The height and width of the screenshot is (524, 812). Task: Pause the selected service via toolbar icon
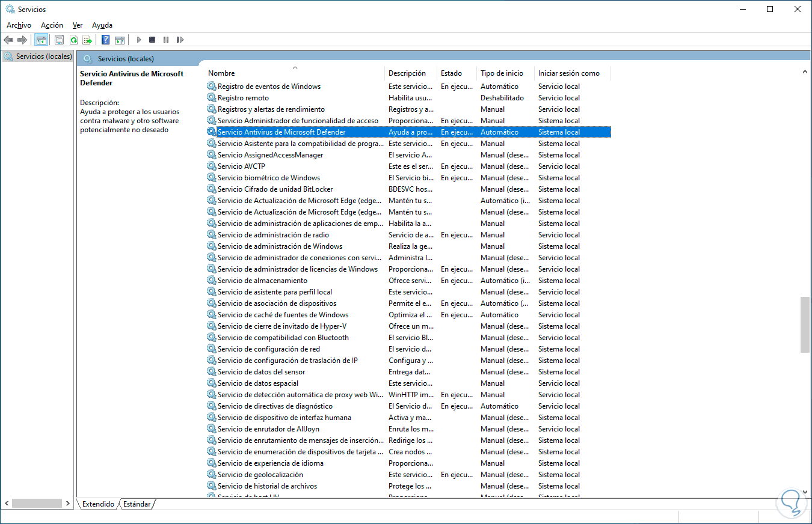166,40
